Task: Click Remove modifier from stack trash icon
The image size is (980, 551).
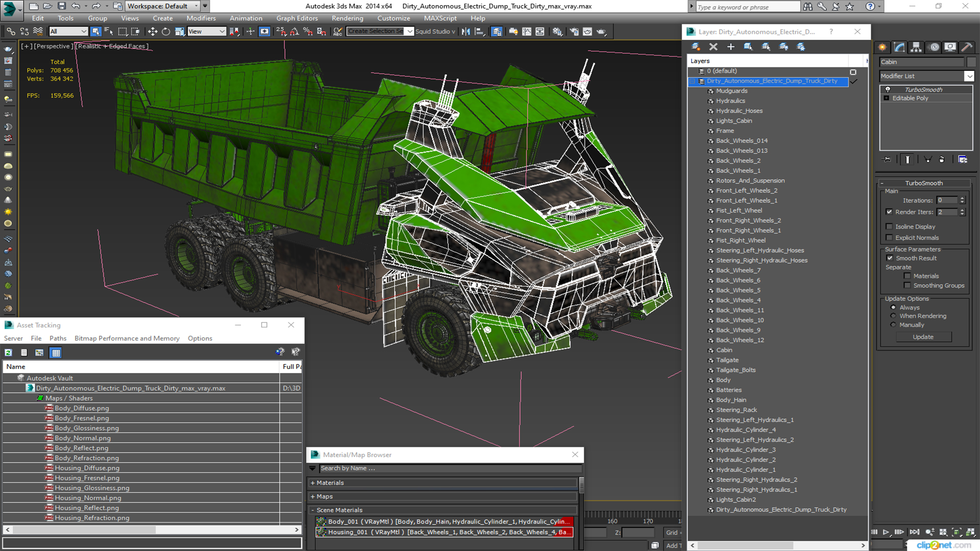Action: (x=942, y=160)
